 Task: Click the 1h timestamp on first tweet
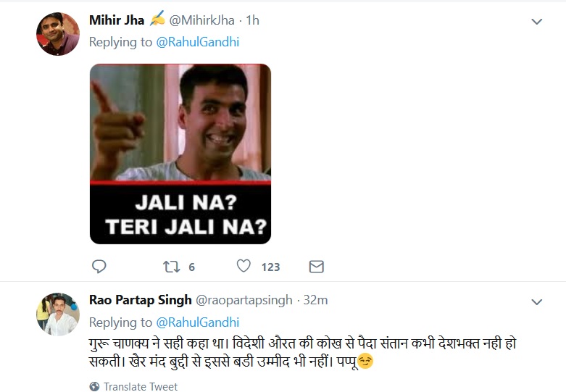[x=253, y=20]
